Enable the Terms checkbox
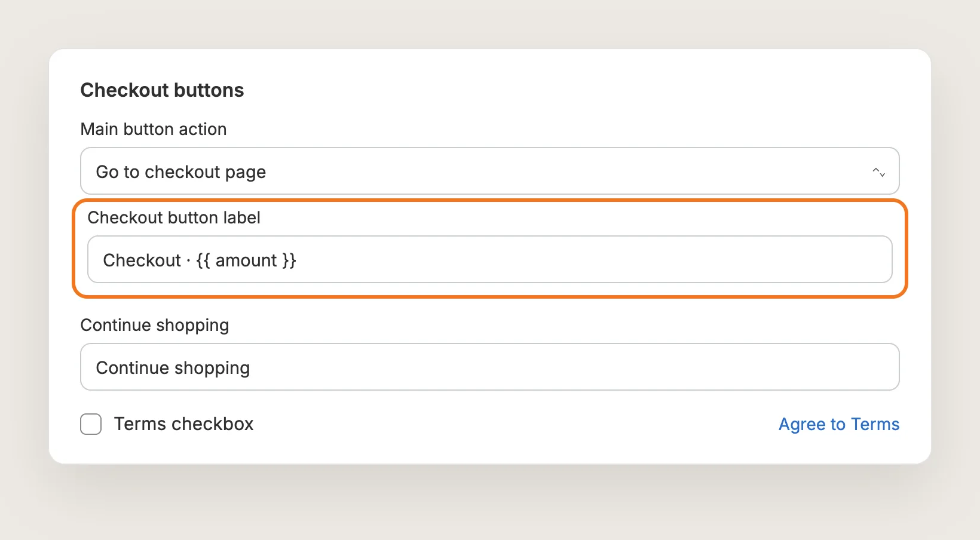The image size is (980, 540). point(91,424)
